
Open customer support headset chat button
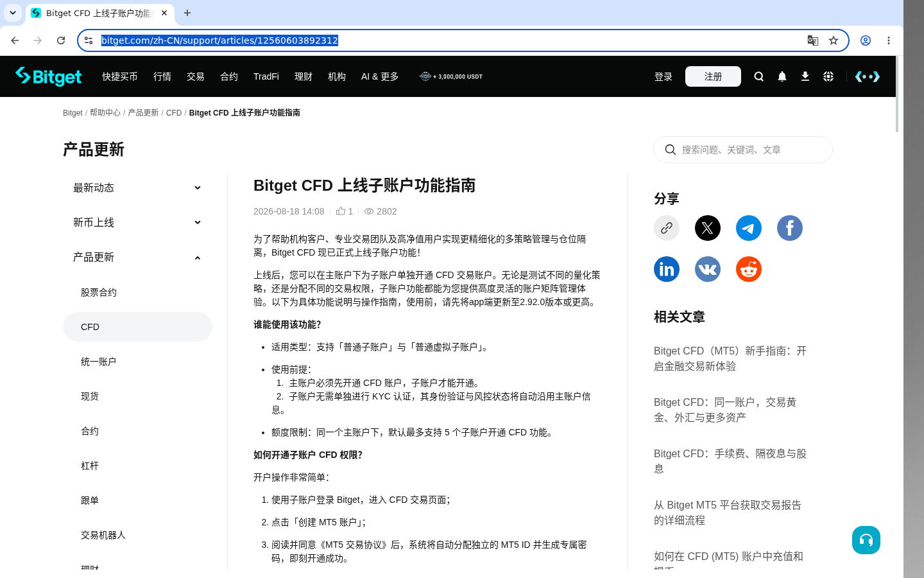pyautogui.click(x=866, y=540)
